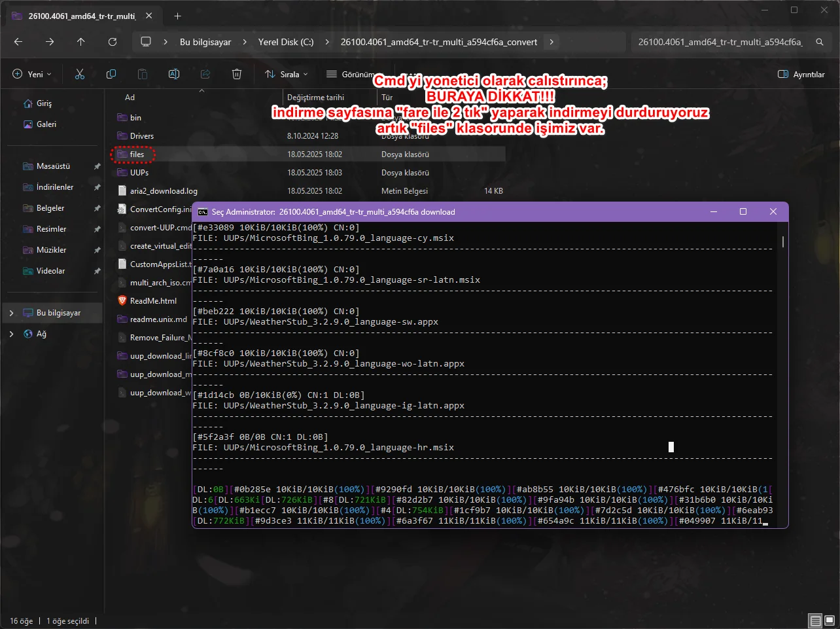Refresh the current folder view

pos(113,42)
